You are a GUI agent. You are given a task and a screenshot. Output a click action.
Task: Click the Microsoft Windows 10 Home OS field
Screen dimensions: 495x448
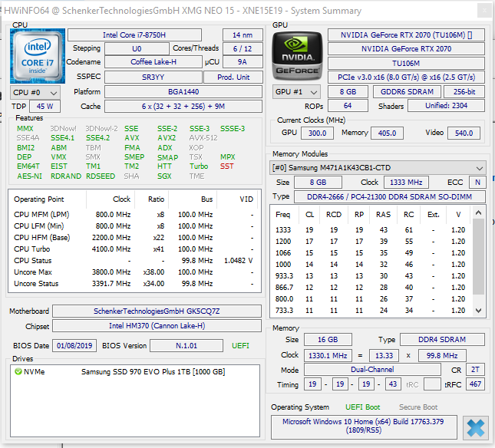pyautogui.click(x=364, y=427)
